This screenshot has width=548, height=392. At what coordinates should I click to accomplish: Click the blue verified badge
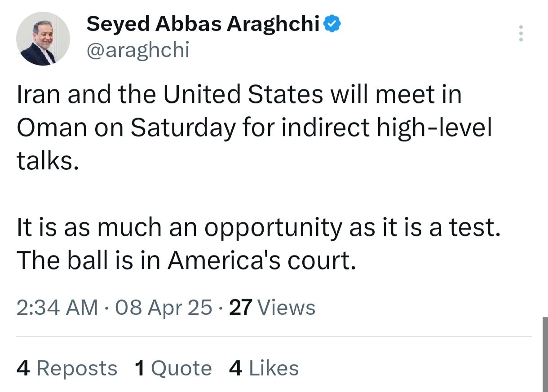coord(332,24)
